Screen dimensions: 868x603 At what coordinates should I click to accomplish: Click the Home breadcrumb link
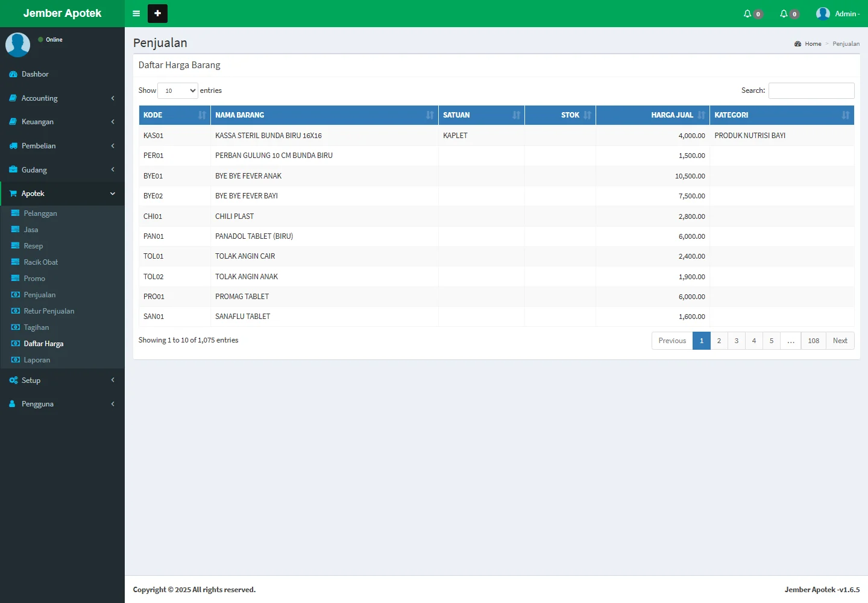813,44
